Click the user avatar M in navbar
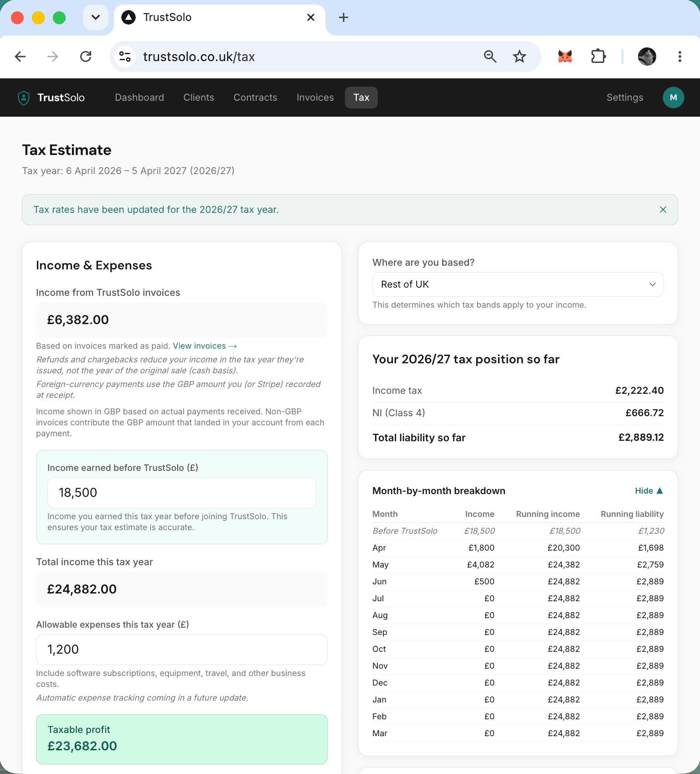Screen dimensions: 700x774 click(x=674, y=98)
